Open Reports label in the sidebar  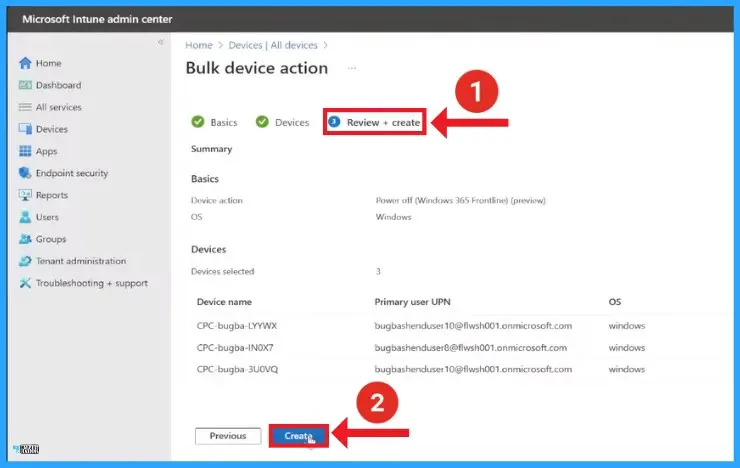[x=52, y=195]
